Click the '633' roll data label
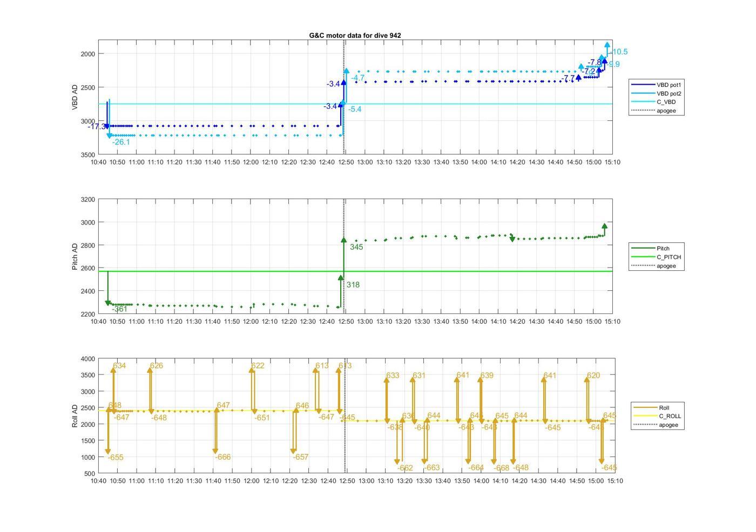 pos(393,376)
